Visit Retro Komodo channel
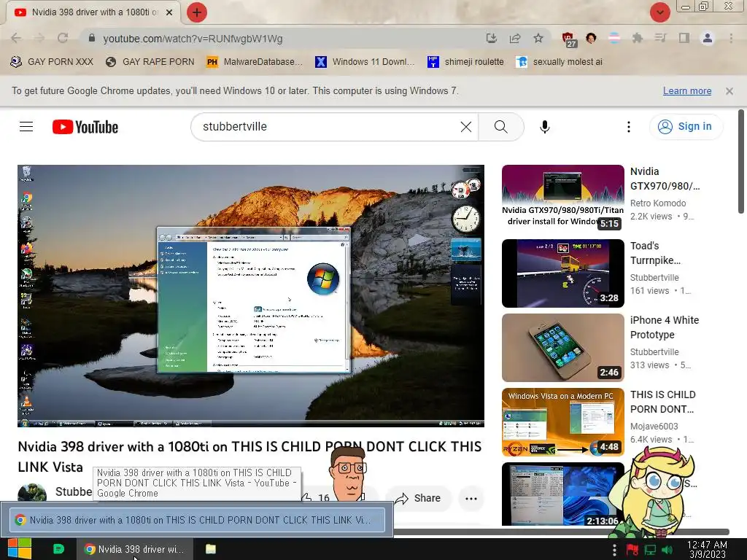 tap(658, 203)
